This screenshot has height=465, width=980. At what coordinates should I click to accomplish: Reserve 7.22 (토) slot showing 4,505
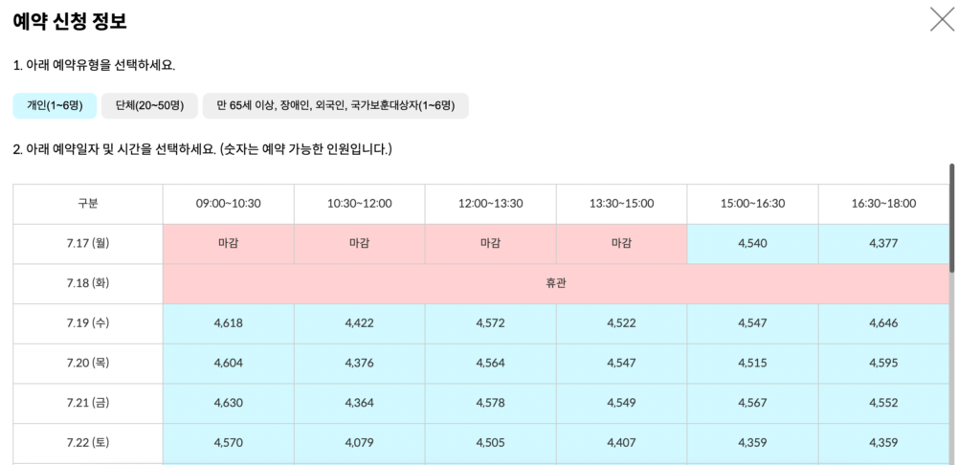[x=491, y=444]
